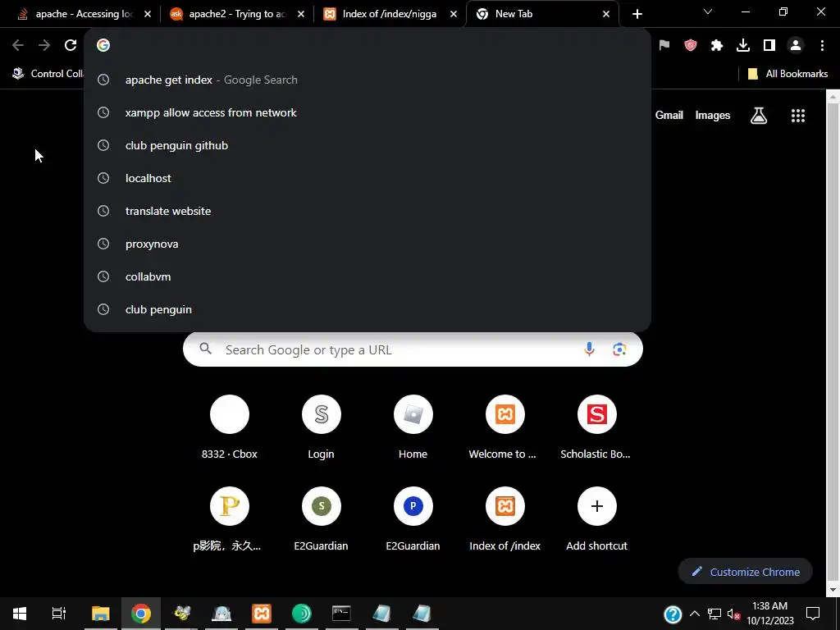Open the Command Prompt taskbar icon
Screen dimensions: 840x630
pos(342,614)
